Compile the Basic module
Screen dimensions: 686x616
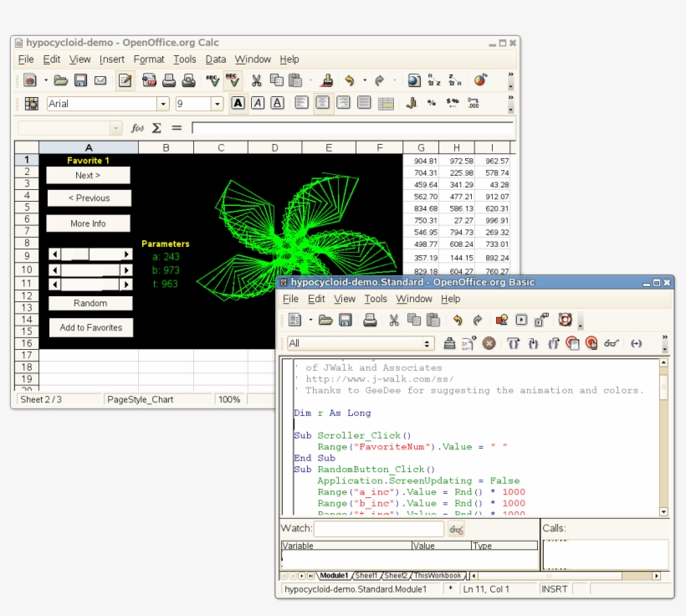(x=448, y=342)
